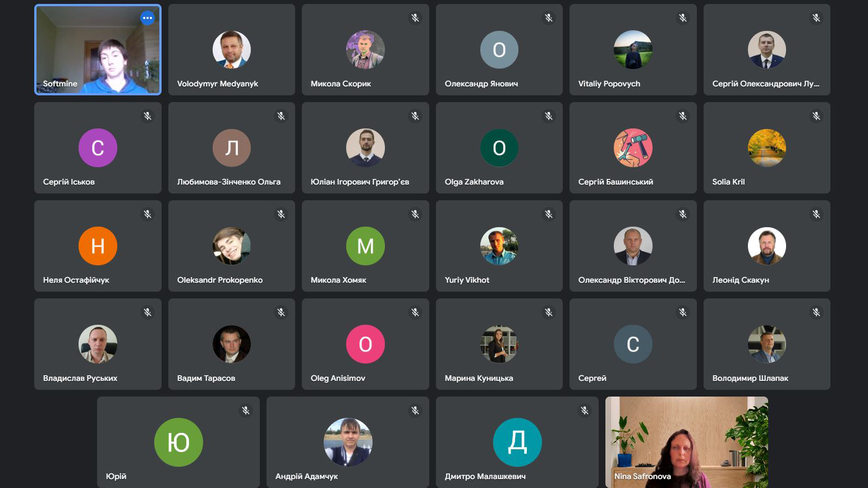This screenshot has width=868, height=488.
Task: Click the name label Андрій Адамчук
Action: [306, 476]
